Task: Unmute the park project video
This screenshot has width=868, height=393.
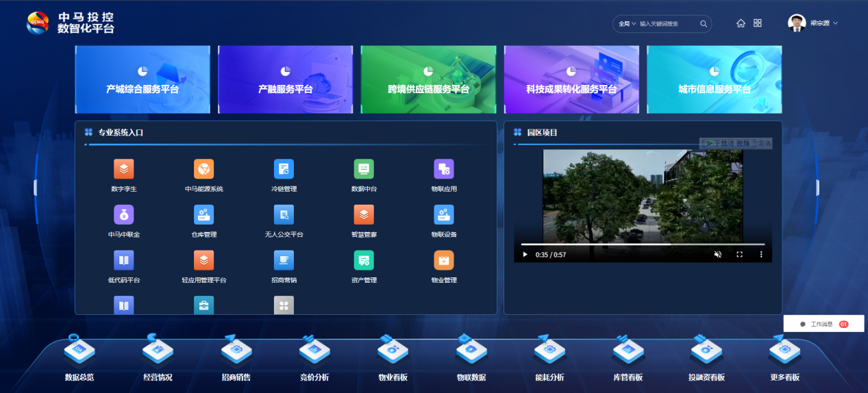Action: (717, 254)
